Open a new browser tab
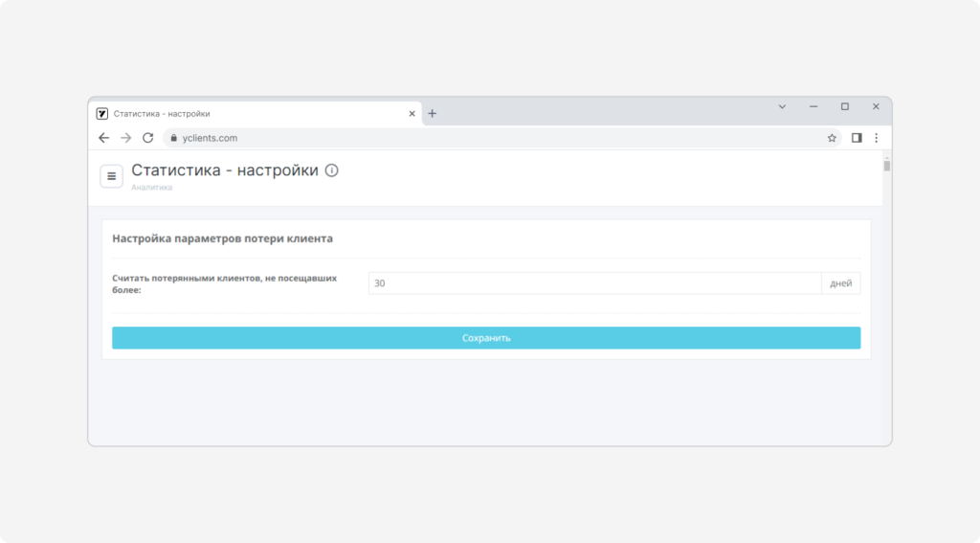 [x=432, y=114]
